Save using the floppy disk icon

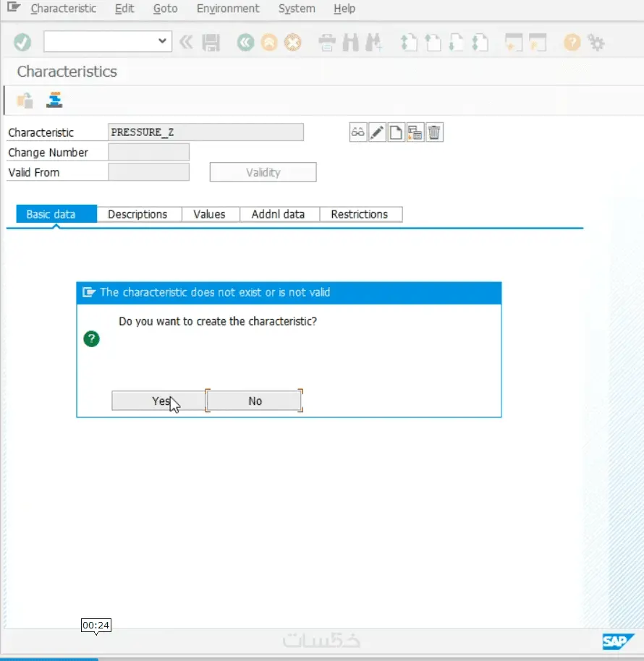pyautogui.click(x=211, y=42)
